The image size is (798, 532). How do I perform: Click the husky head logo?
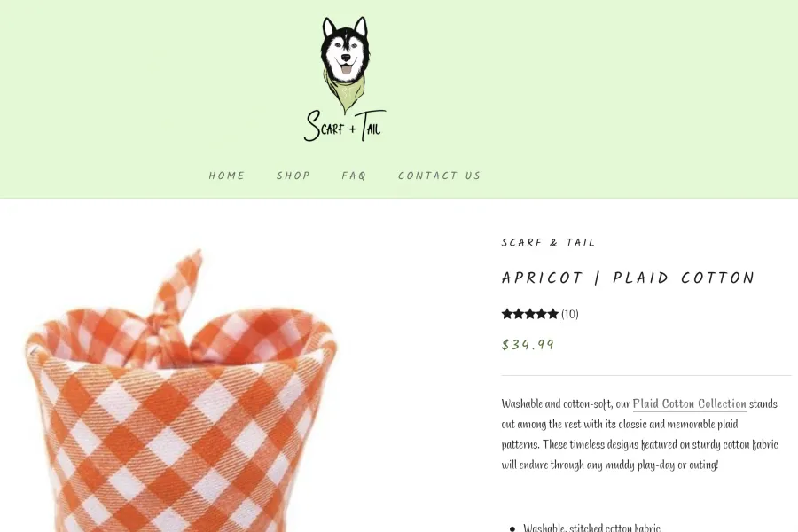(x=346, y=65)
